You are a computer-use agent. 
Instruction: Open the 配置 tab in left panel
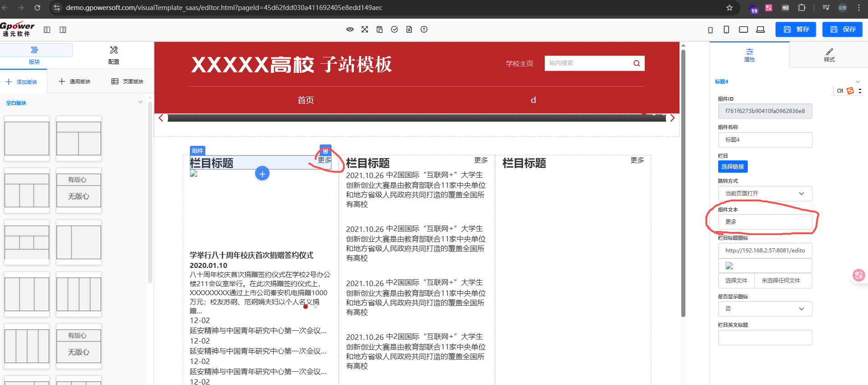(x=113, y=55)
